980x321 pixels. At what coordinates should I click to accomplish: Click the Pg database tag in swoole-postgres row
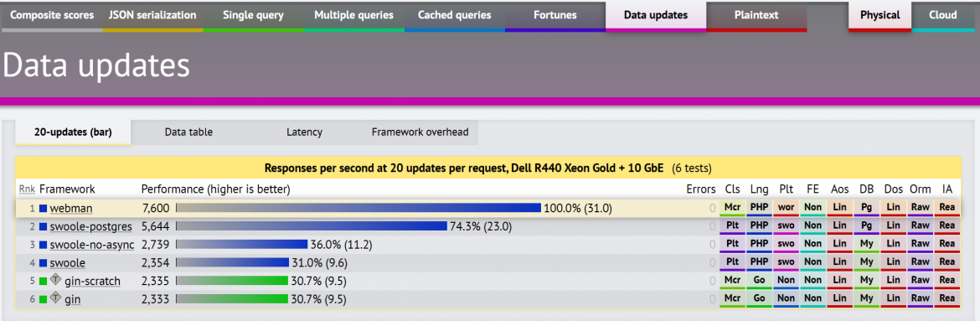coord(865,226)
